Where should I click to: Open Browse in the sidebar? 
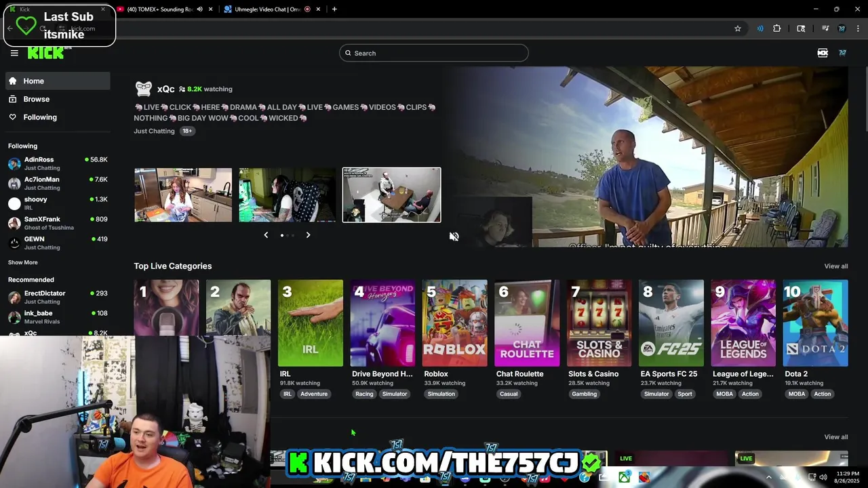click(58, 99)
